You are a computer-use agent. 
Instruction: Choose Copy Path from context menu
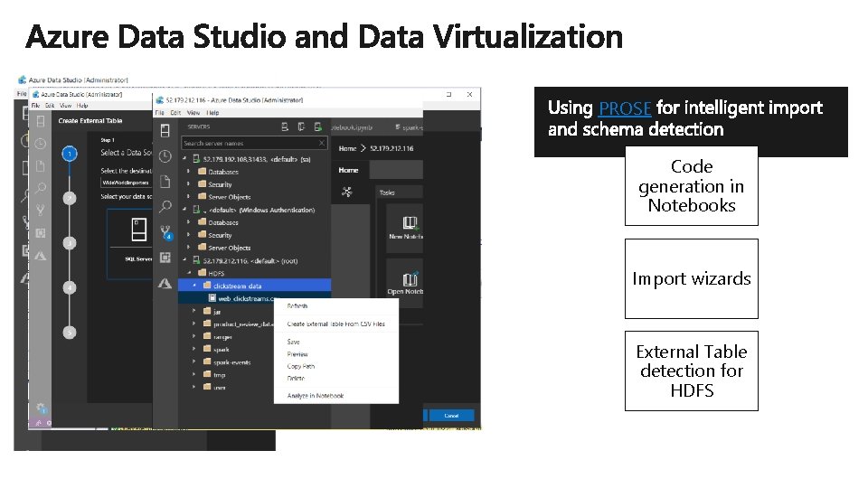(300, 366)
